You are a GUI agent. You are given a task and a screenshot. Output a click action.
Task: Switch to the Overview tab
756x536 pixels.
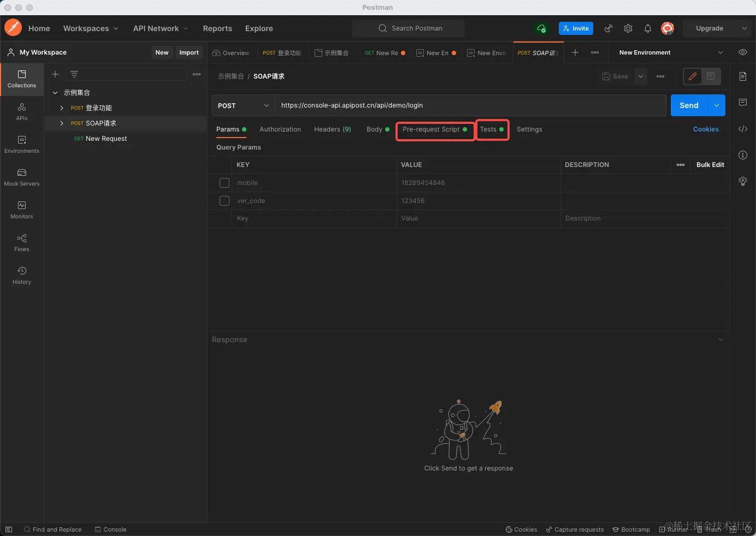click(x=231, y=53)
